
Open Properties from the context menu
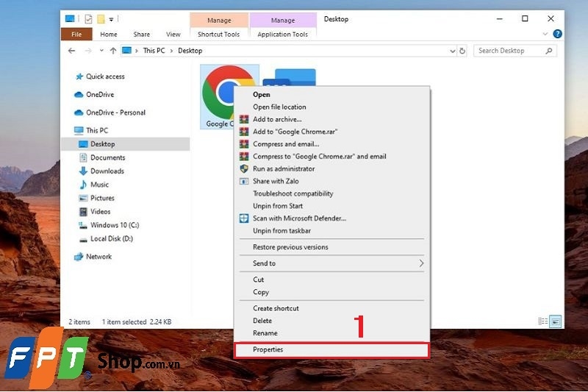click(331, 349)
